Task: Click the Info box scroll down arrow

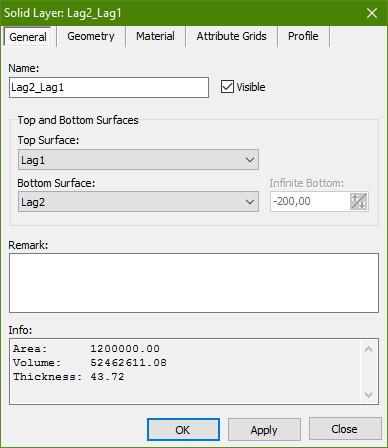Action: pos(369,395)
